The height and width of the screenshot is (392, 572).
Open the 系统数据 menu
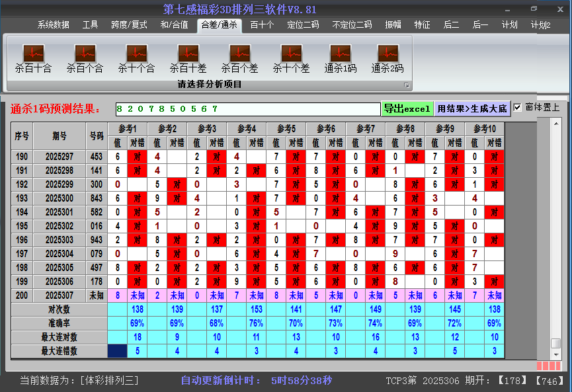tap(53, 25)
